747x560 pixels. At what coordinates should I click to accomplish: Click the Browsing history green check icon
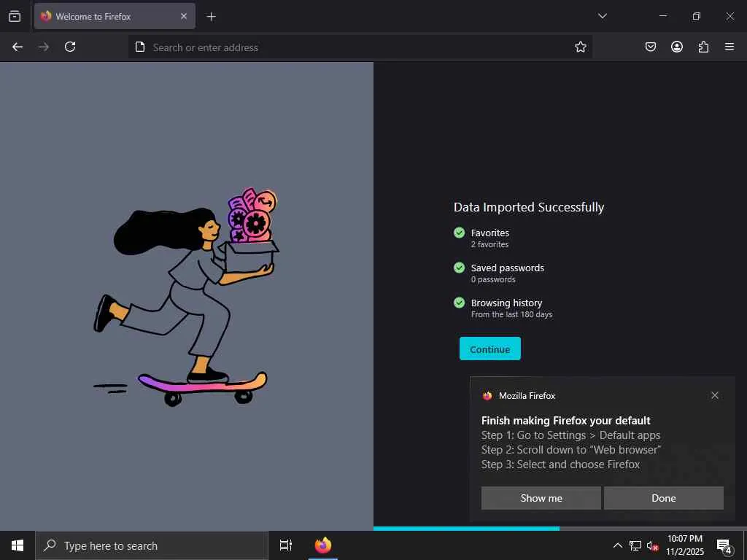460,303
